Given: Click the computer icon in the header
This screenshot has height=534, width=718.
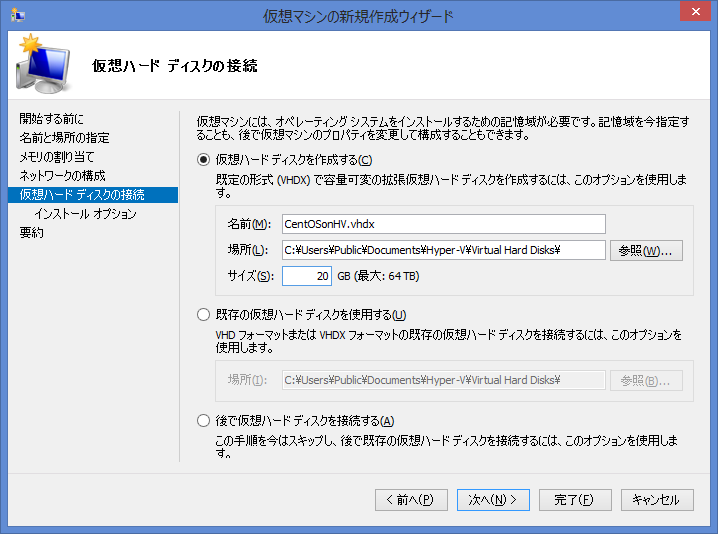Looking at the screenshot, I should click(x=44, y=64).
